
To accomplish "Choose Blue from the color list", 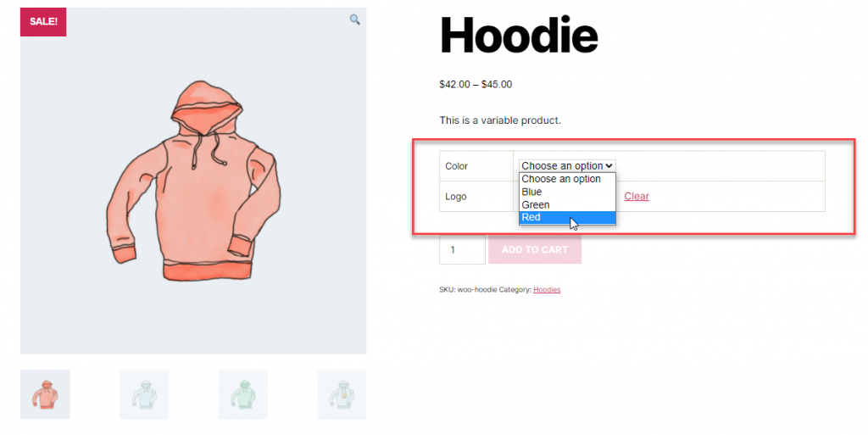I will tap(567, 192).
